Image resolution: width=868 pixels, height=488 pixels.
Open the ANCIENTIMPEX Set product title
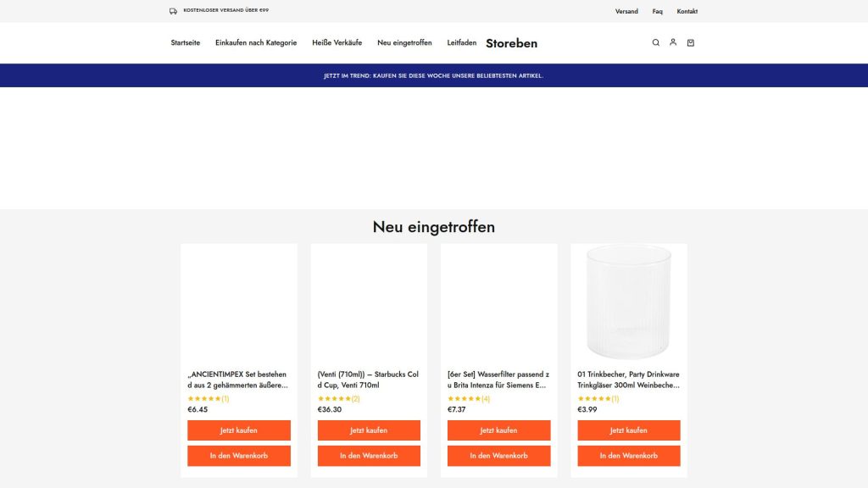tap(238, 380)
